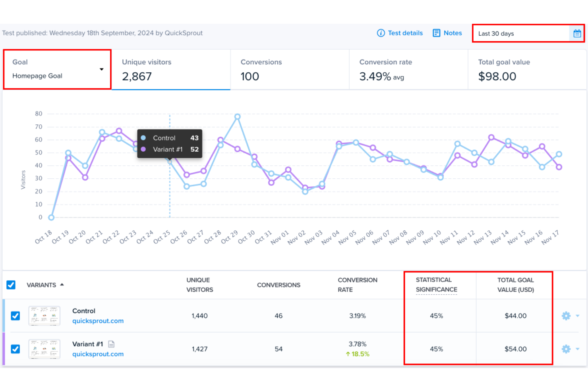Click the Control legend dot in the chart tooltip
The height and width of the screenshot is (392, 588).
pyautogui.click(x=143, y=138)
